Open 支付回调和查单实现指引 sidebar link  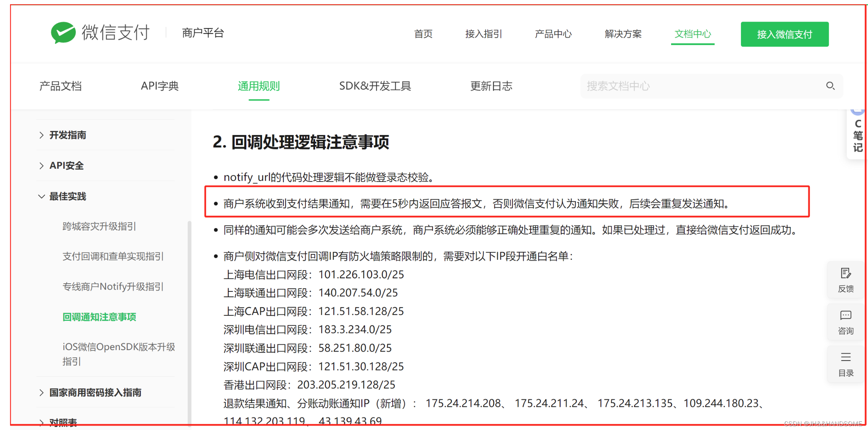click(x=113, y=256)
